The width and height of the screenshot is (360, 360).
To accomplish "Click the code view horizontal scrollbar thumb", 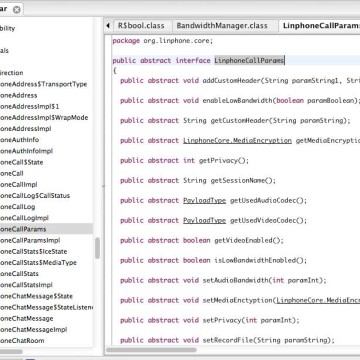I will [x=151, y=350].
